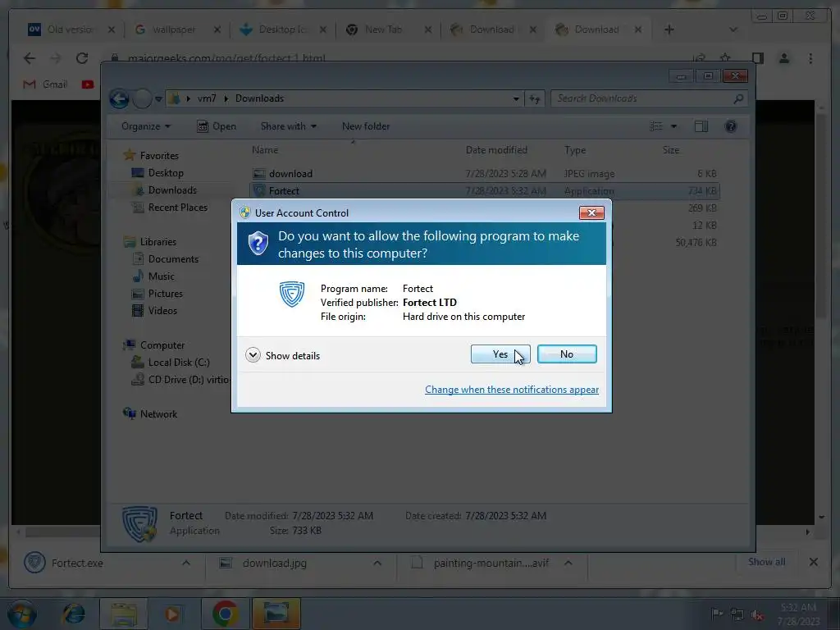
Task: Open download.jpg options chevron
Action: (x=377, y=563)
